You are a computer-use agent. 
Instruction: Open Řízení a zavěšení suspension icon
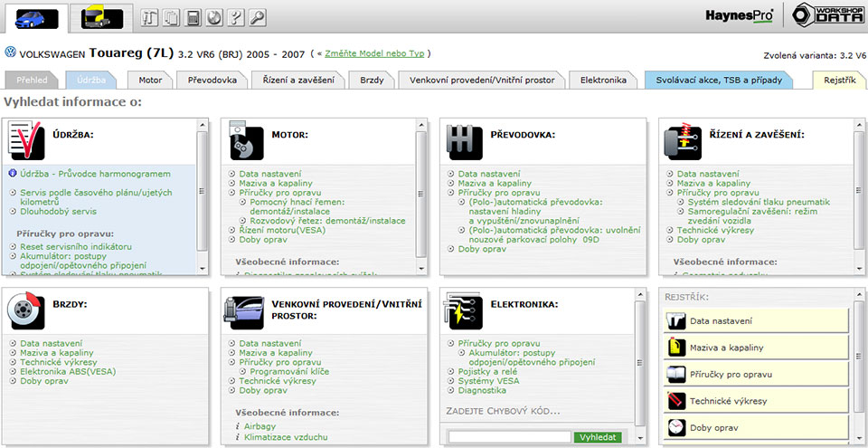point(682,141)
